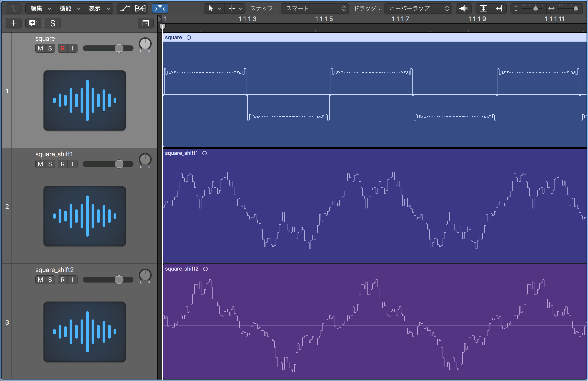Click pan knob on square_shift2 track
588x381 pixels.
pyautogui.click(x=145, y=275)
